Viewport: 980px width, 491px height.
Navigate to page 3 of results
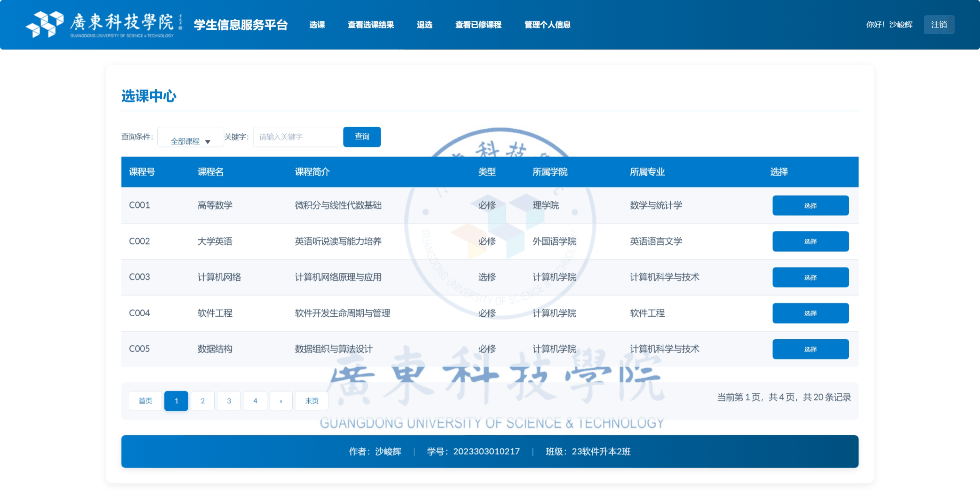229,401
